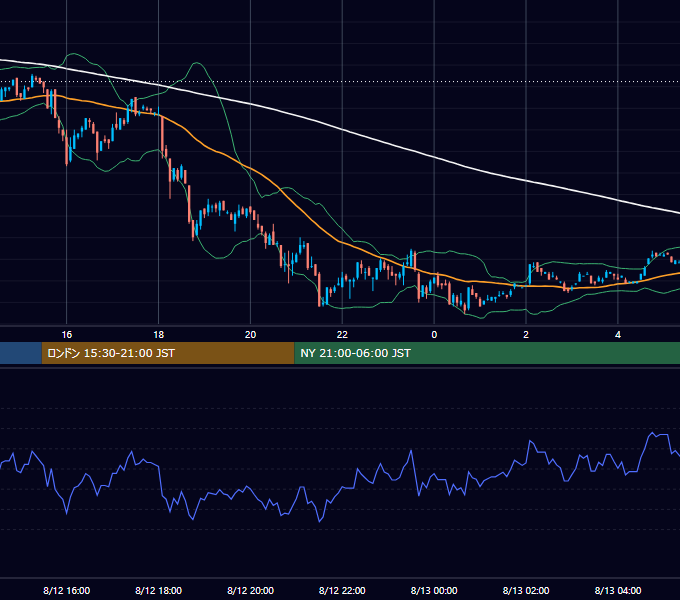680x600 pixels.
Task: Click the blue session bar before London
Action: click(21, 353)
